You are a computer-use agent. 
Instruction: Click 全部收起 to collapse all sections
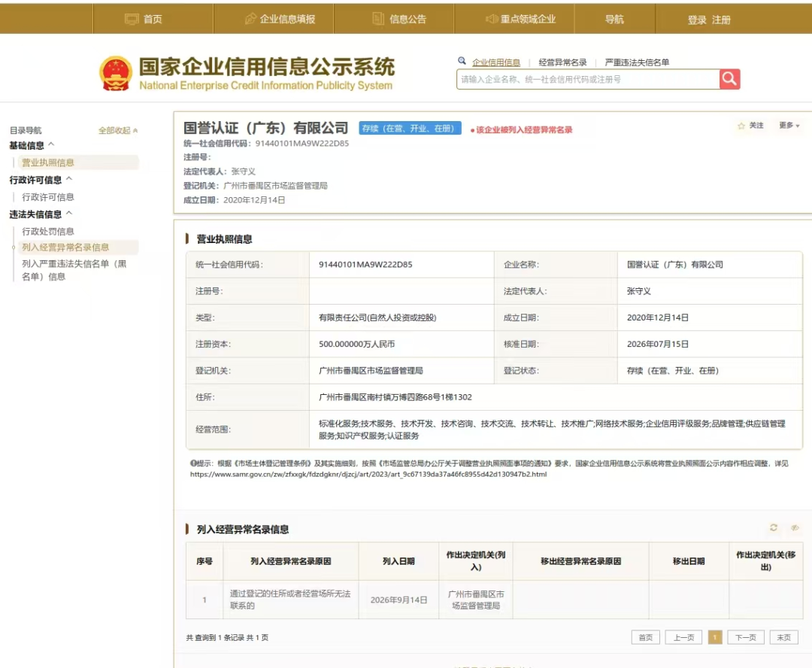[x=118, y=131]
